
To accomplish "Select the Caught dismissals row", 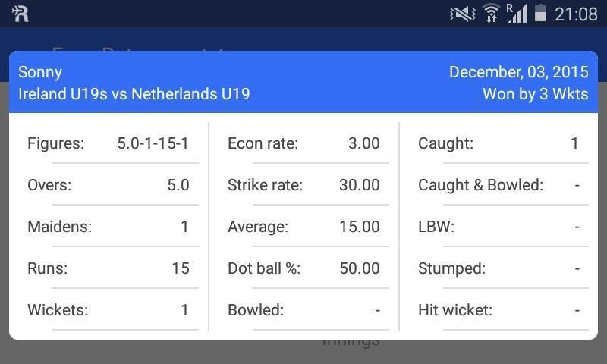I will point(498,143).
